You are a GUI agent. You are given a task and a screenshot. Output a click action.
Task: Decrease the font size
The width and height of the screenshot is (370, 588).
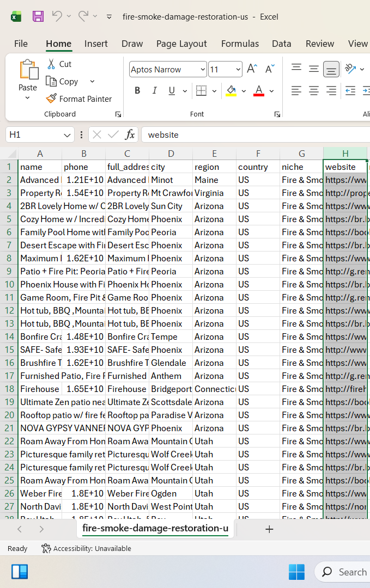pos(270,69)
